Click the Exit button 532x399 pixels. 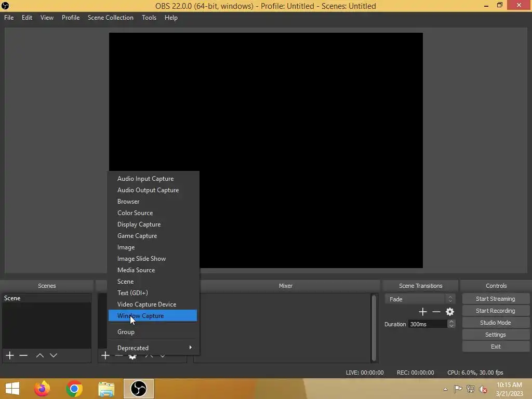[495, 347]
